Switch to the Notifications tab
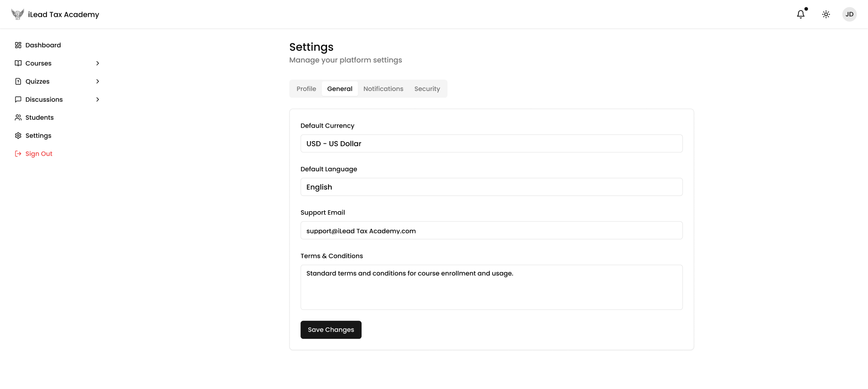 383,89
